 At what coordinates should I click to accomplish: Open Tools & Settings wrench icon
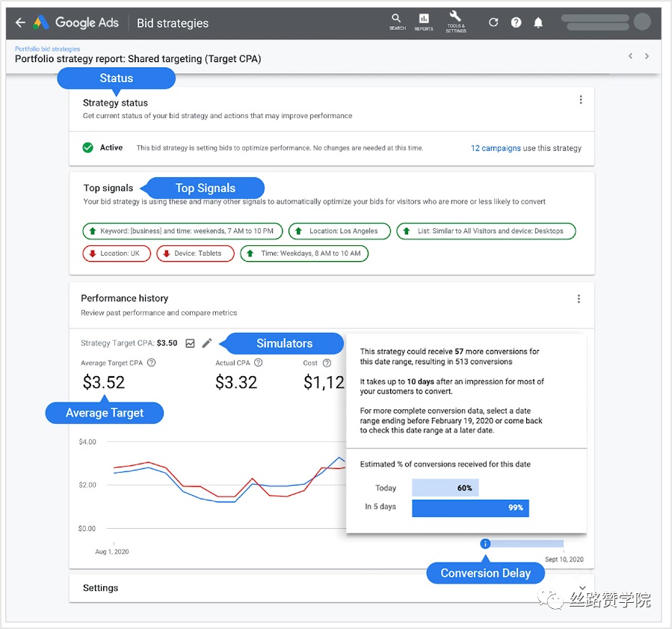(456, 21)
